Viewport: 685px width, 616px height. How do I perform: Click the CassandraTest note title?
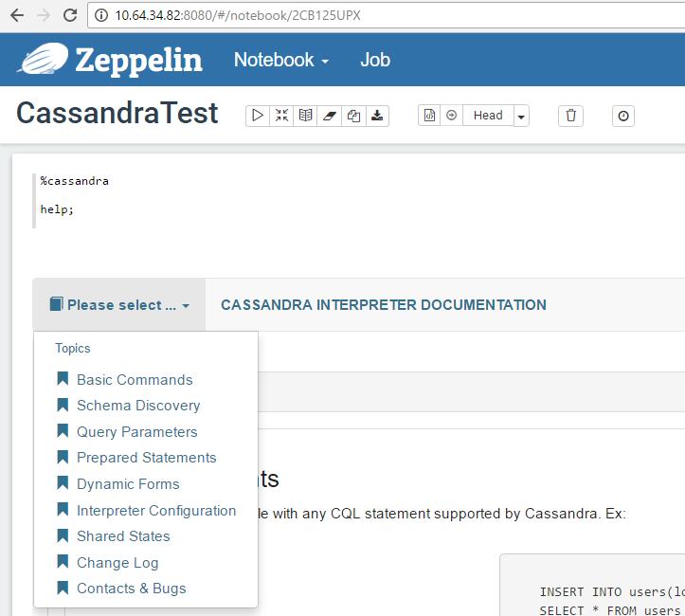click(x=117, y=113)
